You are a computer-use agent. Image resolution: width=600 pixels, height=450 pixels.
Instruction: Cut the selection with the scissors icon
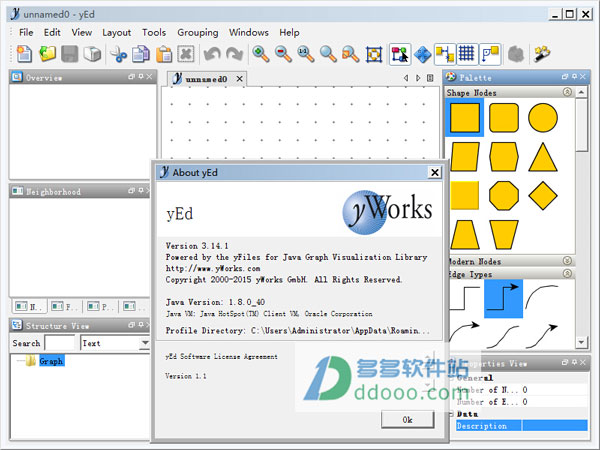pyautogui.click(x=119, y=54)
